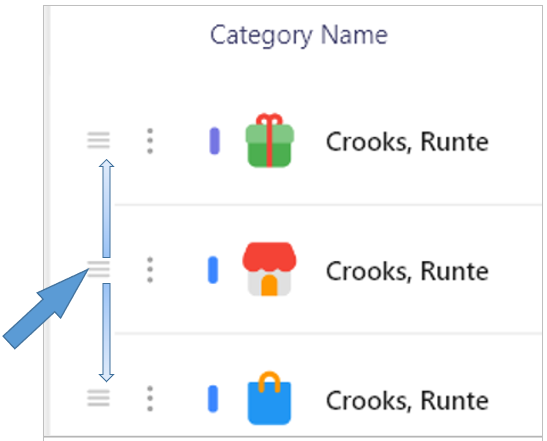Screen dimensions: 547x441
Task: Select the blue color bar in the shop row
Action: point(213,270)
